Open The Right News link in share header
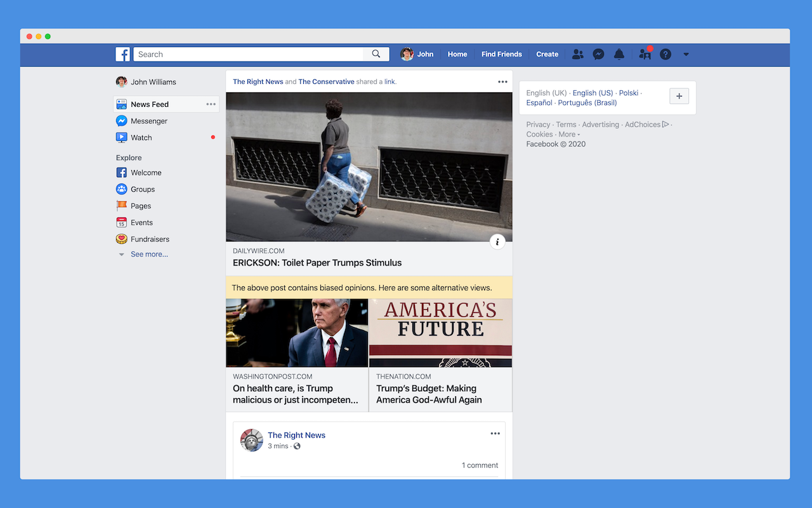 258,81
